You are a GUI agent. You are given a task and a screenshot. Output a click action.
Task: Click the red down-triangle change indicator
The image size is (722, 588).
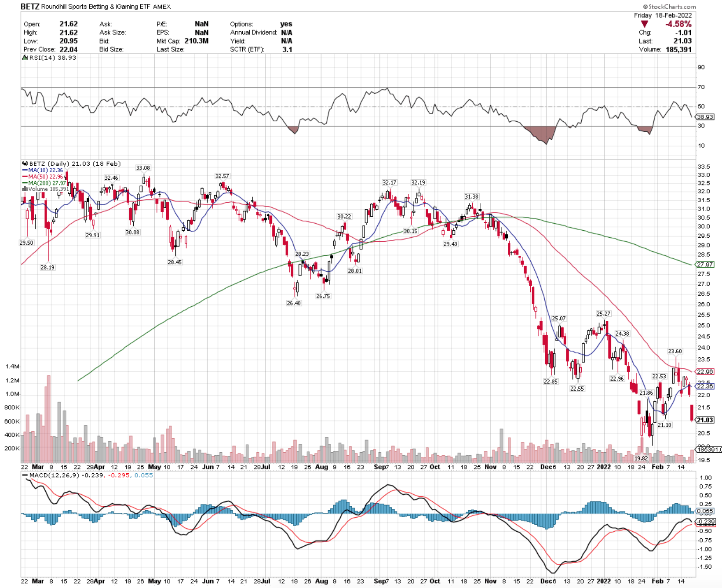coord(644,24)
